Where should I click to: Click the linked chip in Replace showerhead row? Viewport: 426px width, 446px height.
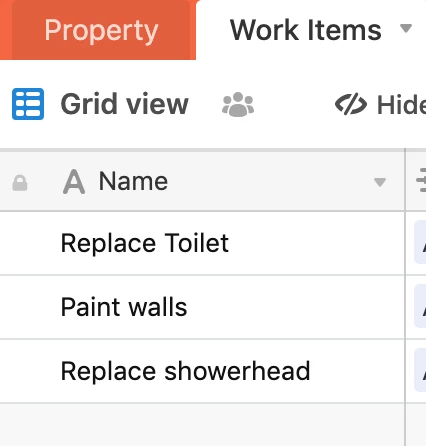click(420, 370)
